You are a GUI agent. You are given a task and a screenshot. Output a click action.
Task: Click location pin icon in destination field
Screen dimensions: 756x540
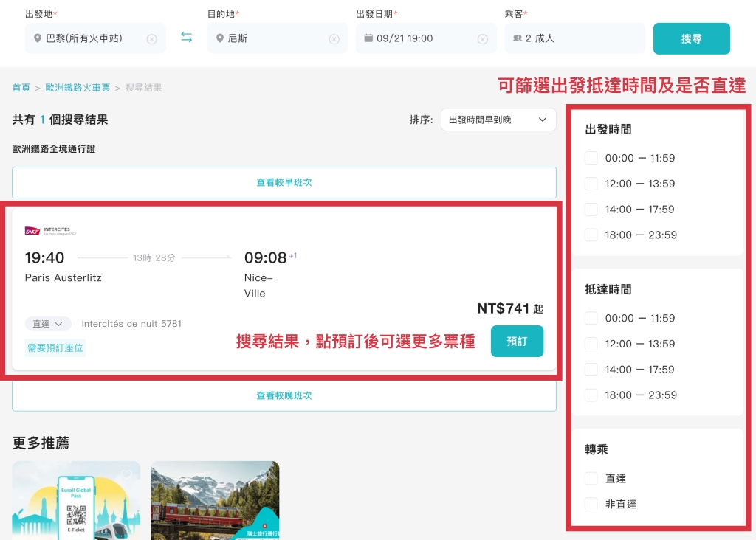pyautogui.click(x=220, y=38)
